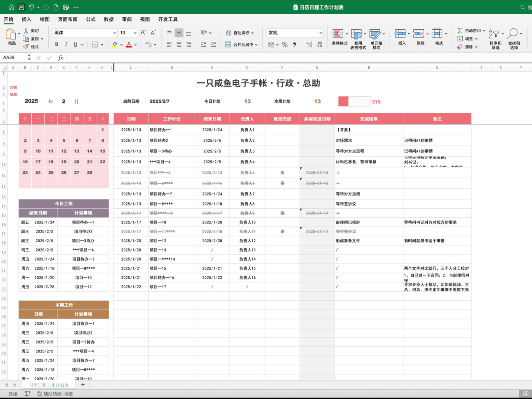
Task: Open 查找和选择 find and select
Action: point(514,37)
